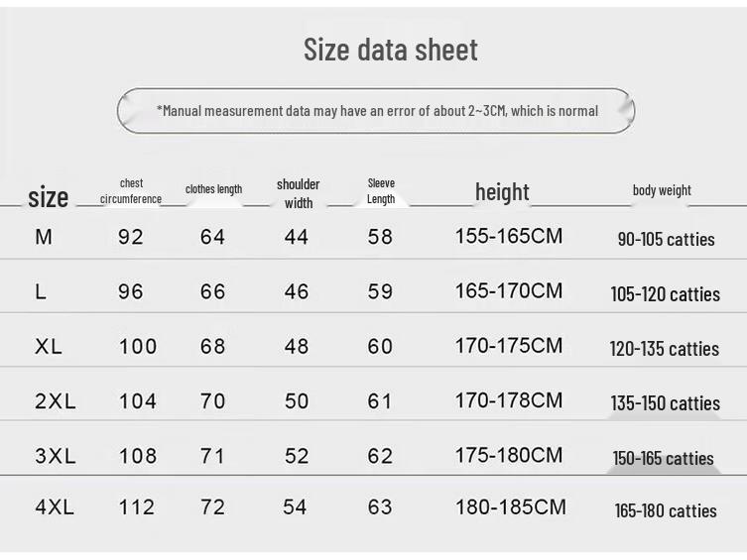Click the "shoulder width" column header
The image size is (747, 560).
tap(298, 193)
